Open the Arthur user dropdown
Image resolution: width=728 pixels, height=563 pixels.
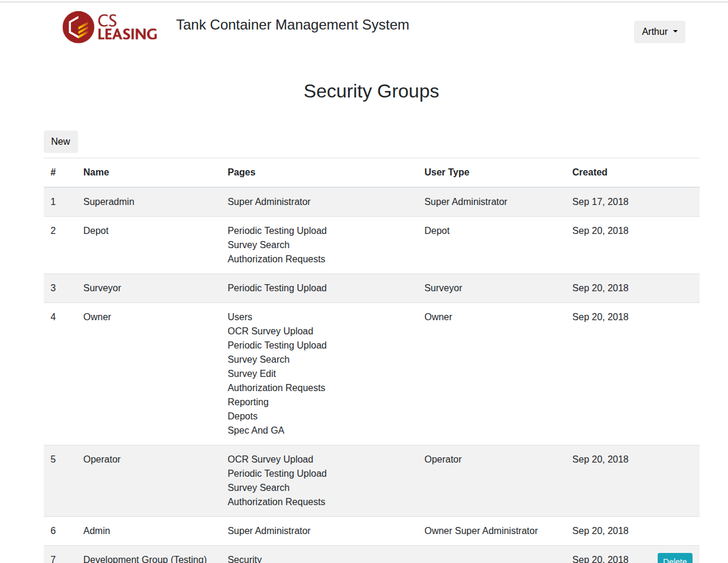[x=659, y=32]
